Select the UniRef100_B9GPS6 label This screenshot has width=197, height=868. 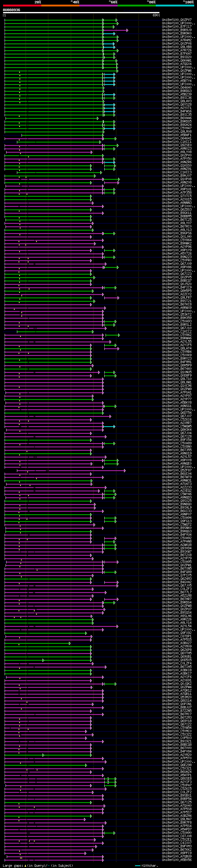pyautogui.click(x=177, y=233)
